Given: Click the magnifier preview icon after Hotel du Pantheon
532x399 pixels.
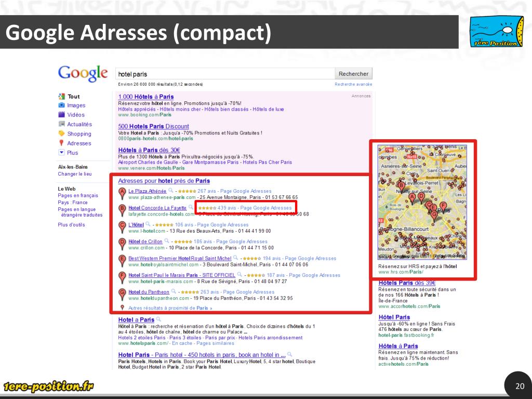Looking at the screenshot, I should coord(174,291).
